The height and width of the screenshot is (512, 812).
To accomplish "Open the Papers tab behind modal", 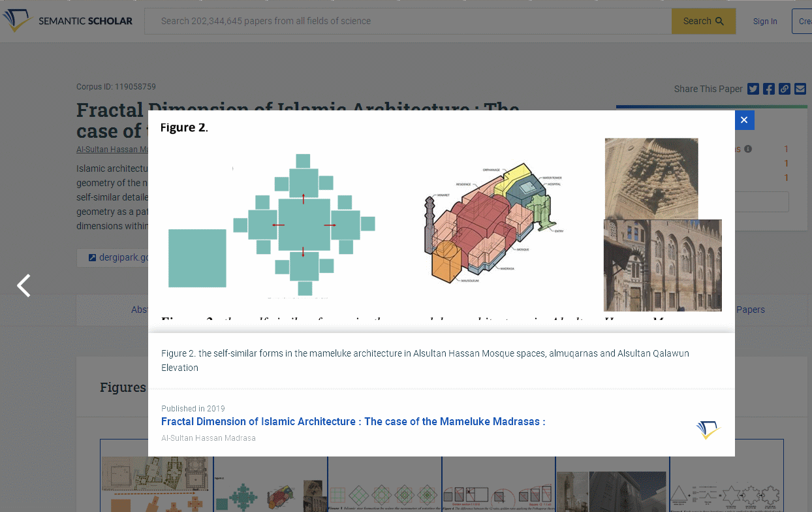I will click(x=751, y=310).
